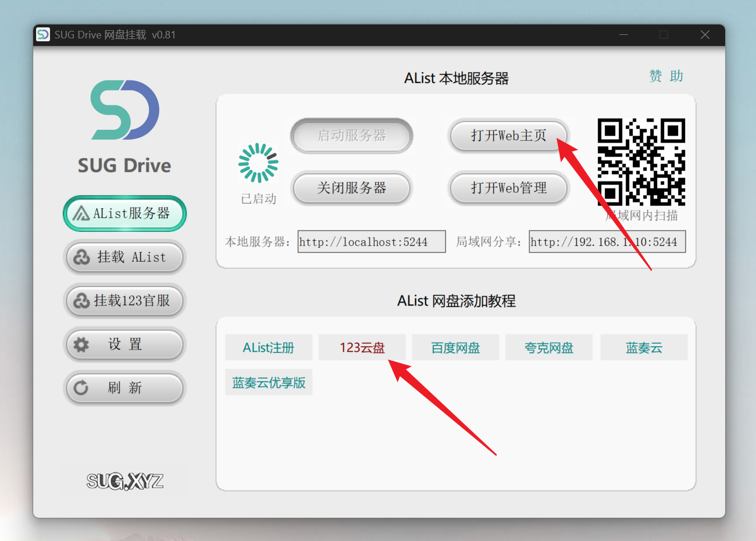Click the 局域网分享 address field

(607, 242)
